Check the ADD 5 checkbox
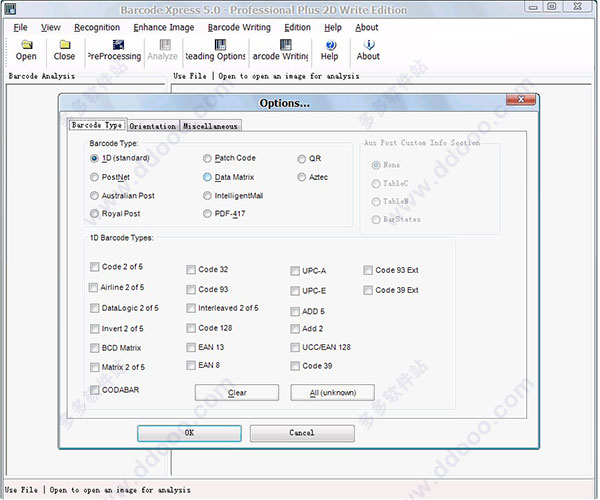This screenshot has height=500, width=600. tap(295, 311)
